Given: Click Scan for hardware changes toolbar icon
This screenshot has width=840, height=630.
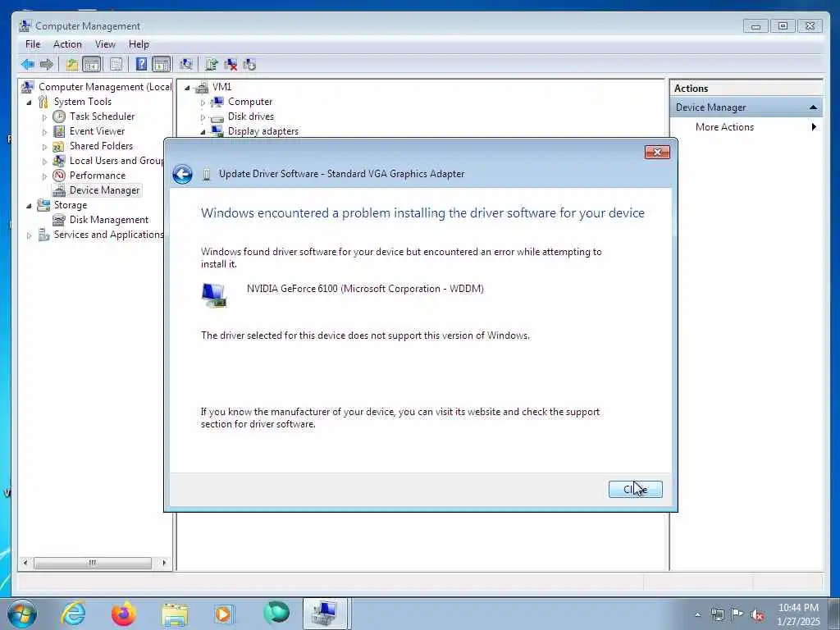Looking at the screenshot, I should [x=186, y=65].
